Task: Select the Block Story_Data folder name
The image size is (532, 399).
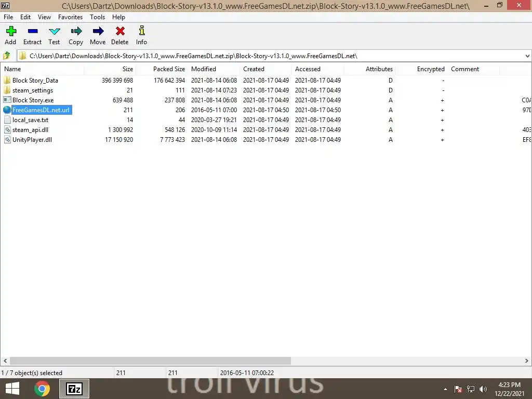Action: pos(35,81)
